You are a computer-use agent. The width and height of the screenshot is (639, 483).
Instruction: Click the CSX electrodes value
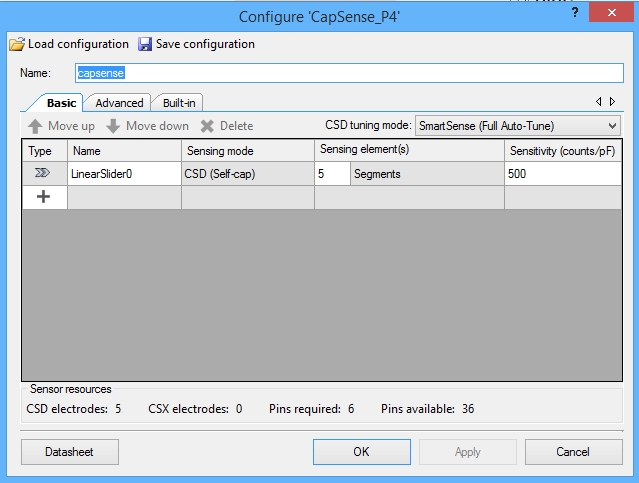point(239,409)
